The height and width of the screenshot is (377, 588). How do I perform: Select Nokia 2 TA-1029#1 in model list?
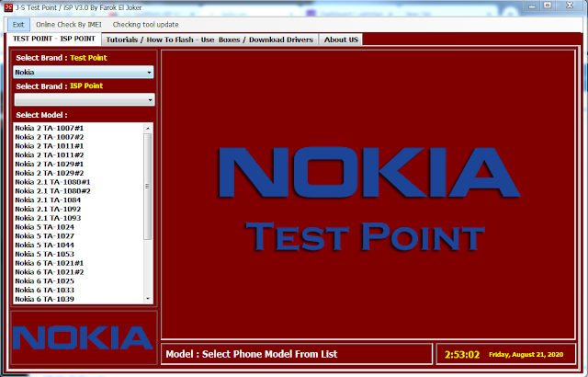pyautogui.click(x=79, y=165)
